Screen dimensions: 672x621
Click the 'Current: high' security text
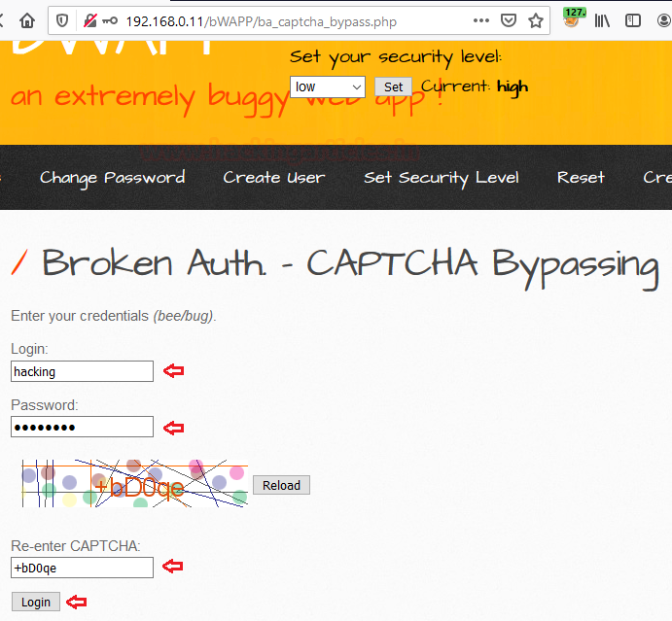tap(475, 87)
